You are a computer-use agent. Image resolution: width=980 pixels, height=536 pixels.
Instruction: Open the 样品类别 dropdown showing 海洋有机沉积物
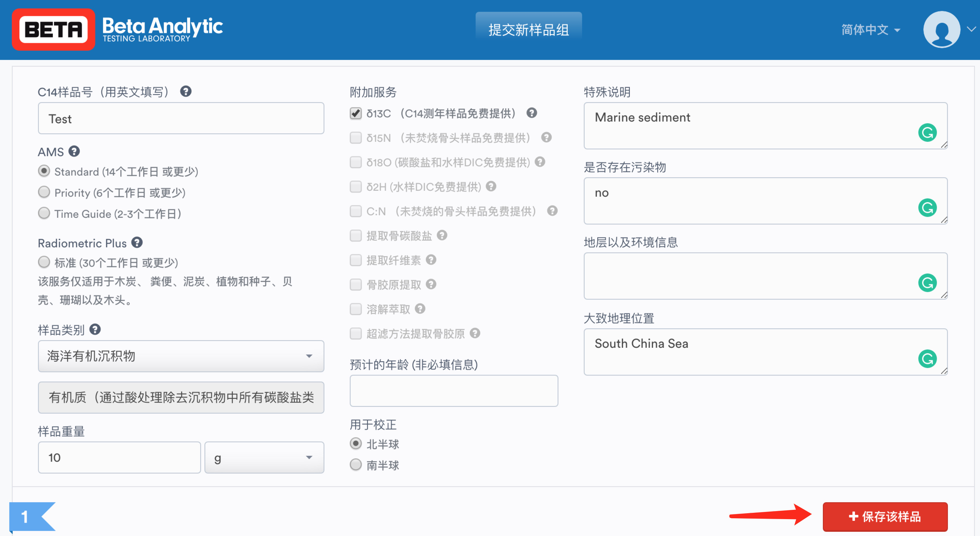pyautogui.click(x=181, y=356)
